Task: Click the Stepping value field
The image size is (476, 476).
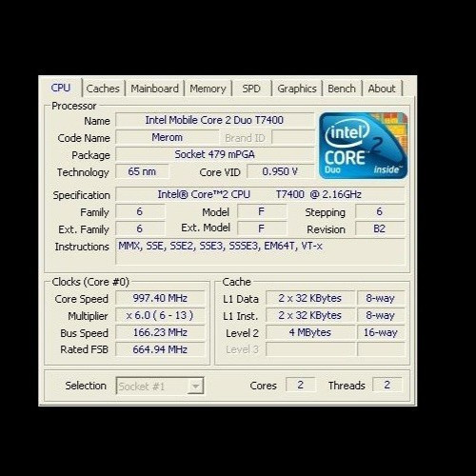Action: [380, 211]
